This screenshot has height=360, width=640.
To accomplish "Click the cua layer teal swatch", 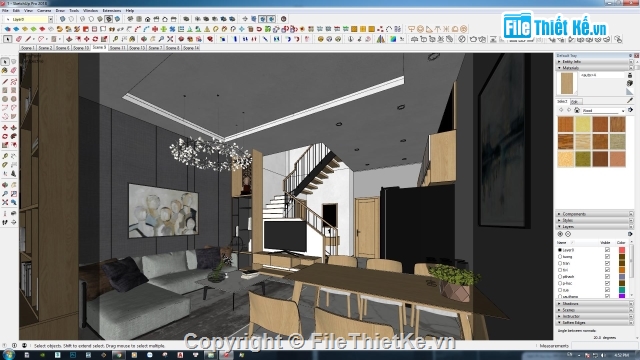I will (622, 290).
